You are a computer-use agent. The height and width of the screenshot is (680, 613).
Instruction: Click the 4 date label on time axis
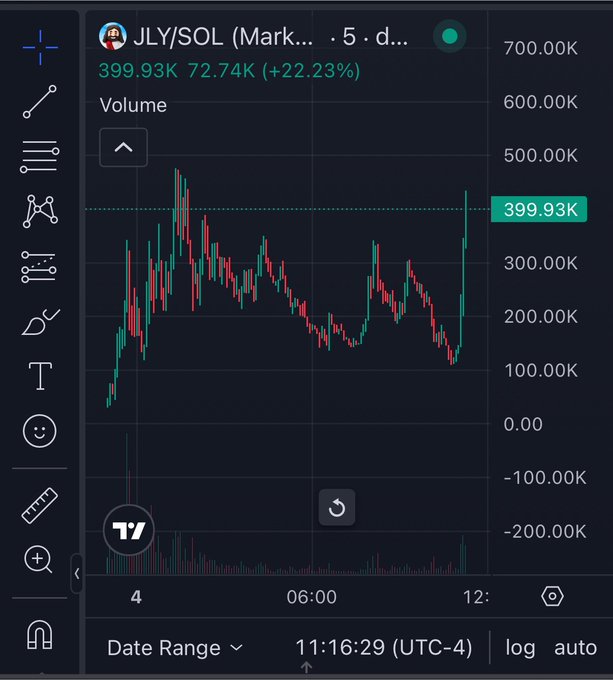[136, 597]
